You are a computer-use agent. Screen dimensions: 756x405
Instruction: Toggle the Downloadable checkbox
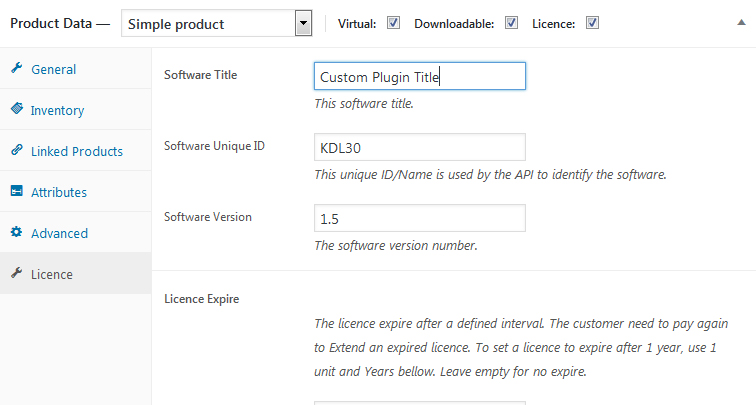512,23
